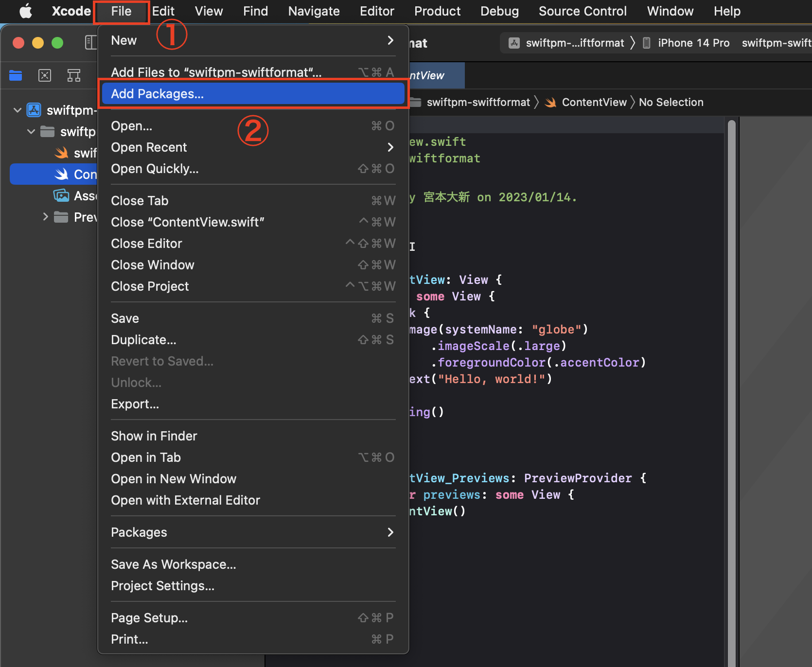Choose Show in Finder
Screen dimensions: 812x667
coord(253,436)
